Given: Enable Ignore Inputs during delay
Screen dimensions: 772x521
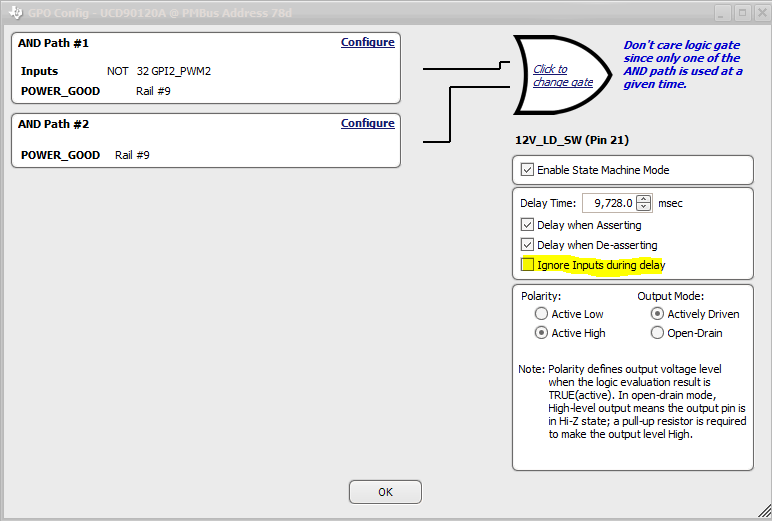Looking at the screenshot, I should click(x=527, y=264).
